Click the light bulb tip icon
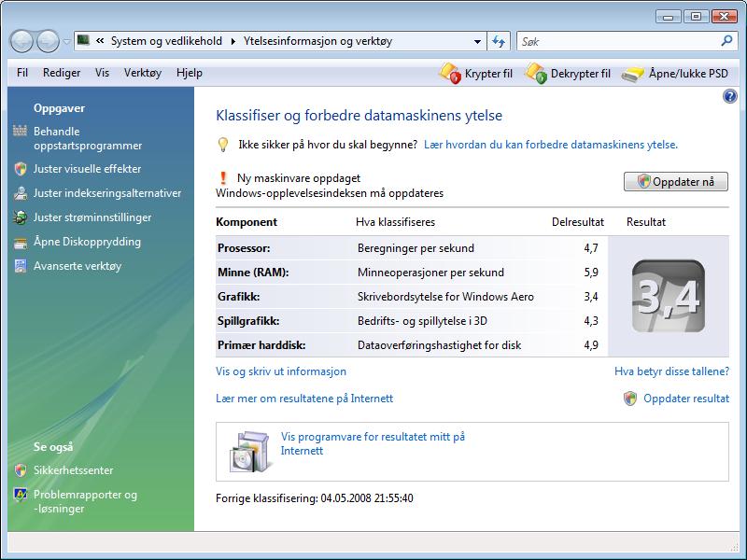The image size is (747, 560). pyautogui.click(x=223, y=145)
